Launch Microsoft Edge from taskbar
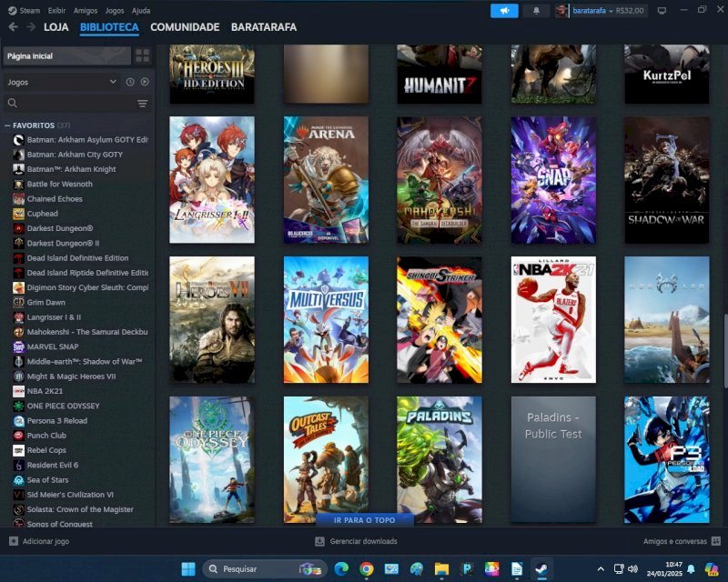This screenshot has height=582, width=728. click(x=341, y=568)
